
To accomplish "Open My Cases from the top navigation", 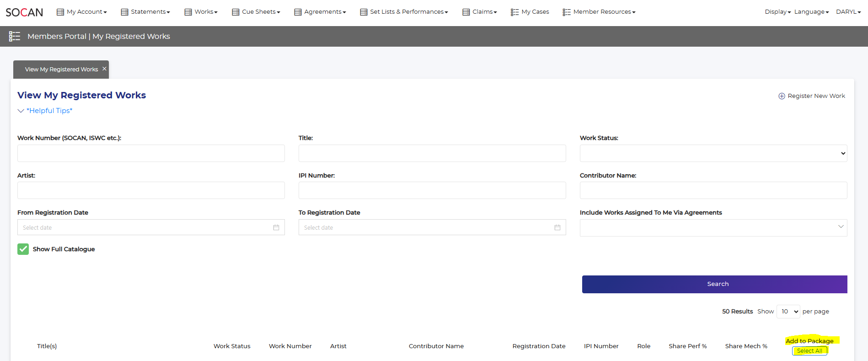I will click(x=530, y=12).
